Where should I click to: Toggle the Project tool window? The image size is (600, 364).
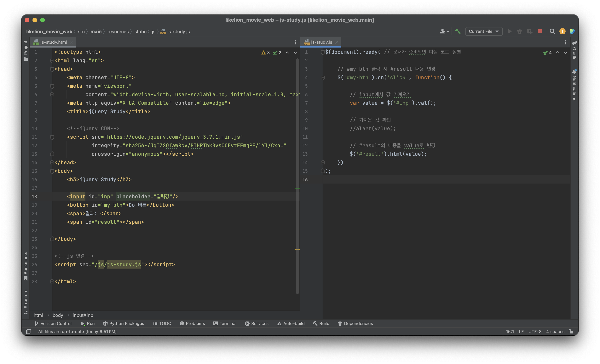[26, 50]
